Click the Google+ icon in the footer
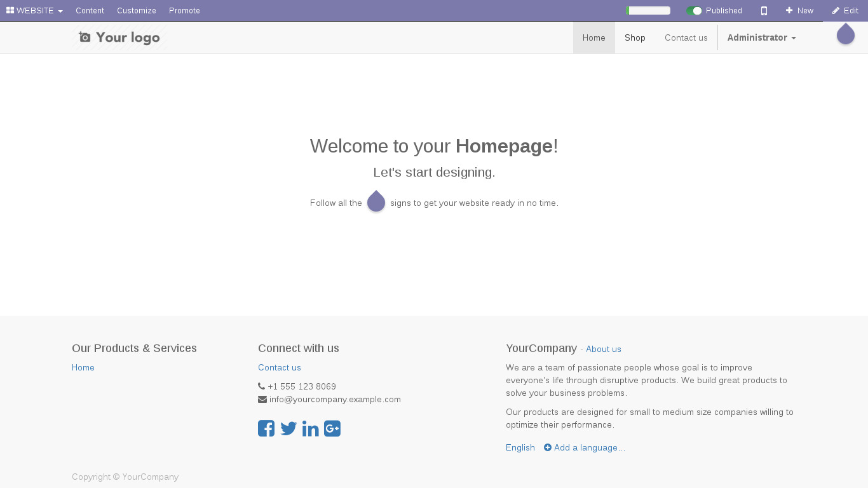This screenshot has height=488, width=868. click(332, 428)
